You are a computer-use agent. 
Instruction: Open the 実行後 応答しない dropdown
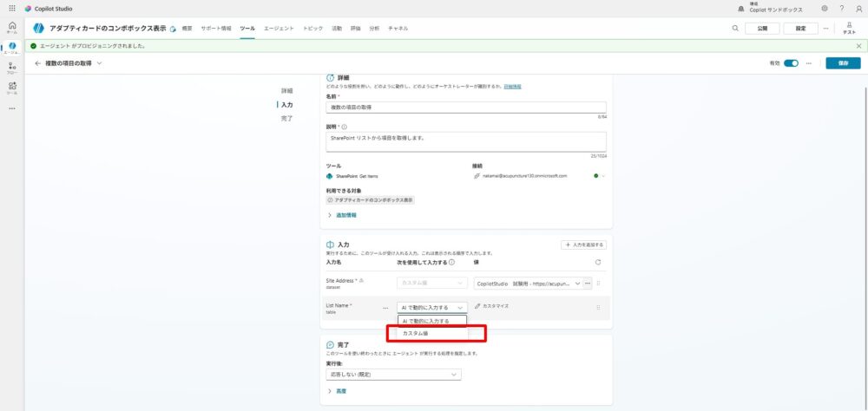coord(393,375)
